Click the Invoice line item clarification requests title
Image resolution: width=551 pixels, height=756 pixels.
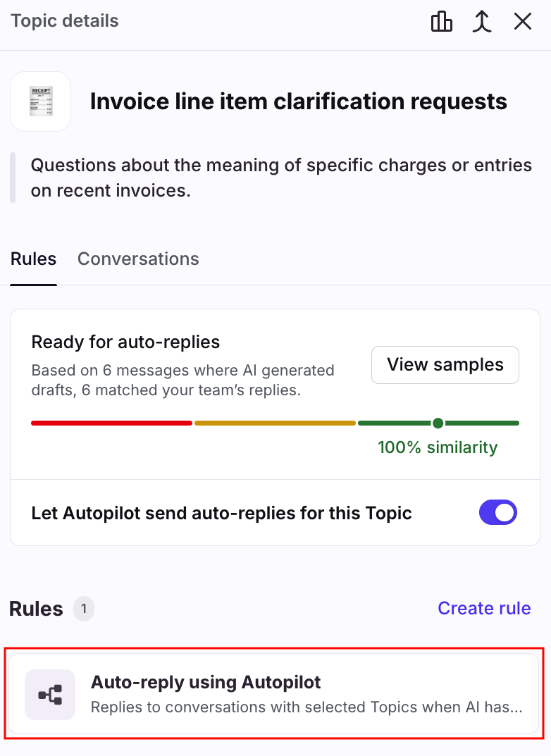pyautogui.click(x=299, y=101)
